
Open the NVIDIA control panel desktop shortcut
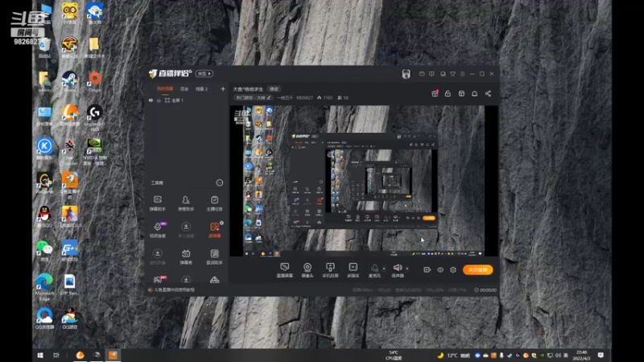point(94,151)
